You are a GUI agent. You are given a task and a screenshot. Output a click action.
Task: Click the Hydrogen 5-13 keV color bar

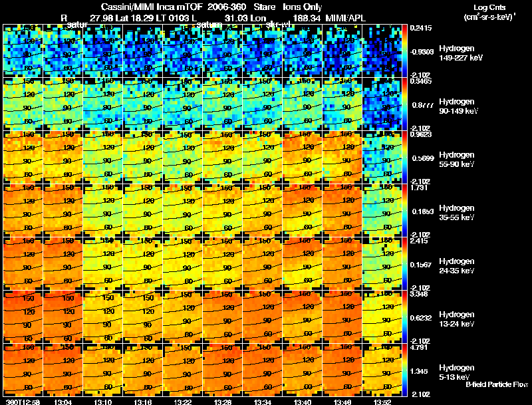click(x=404, y=370)
